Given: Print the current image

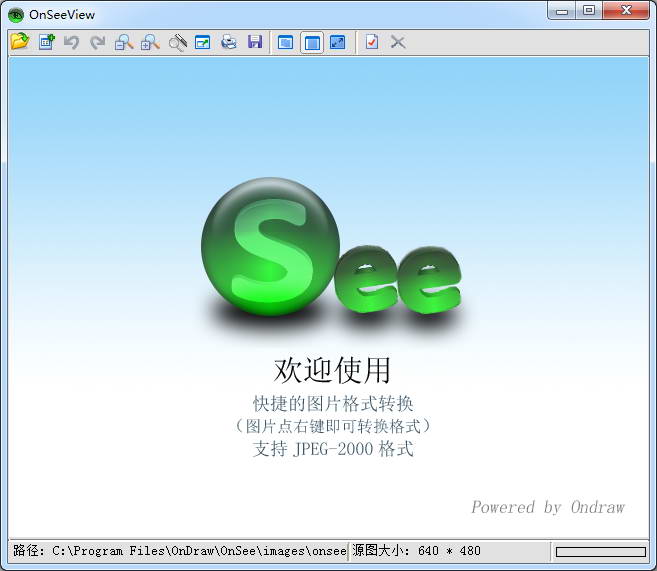Looking at the screenshot, I should (229, 42).
